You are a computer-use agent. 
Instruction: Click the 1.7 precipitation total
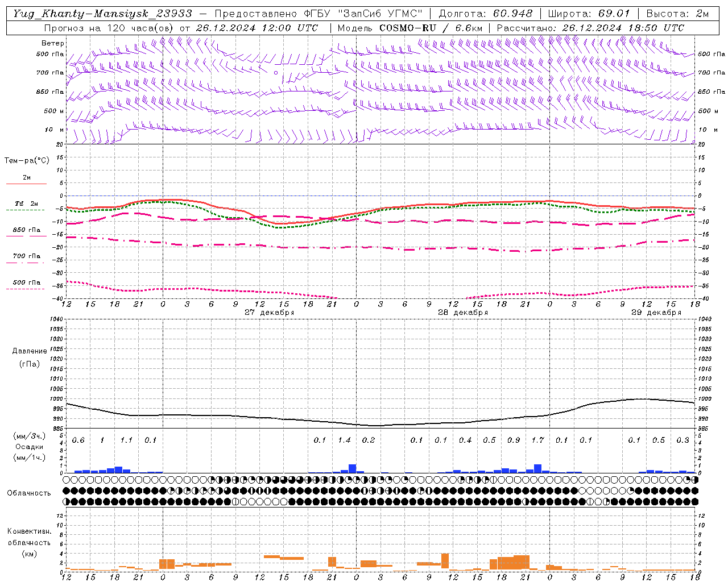(537, 440)
